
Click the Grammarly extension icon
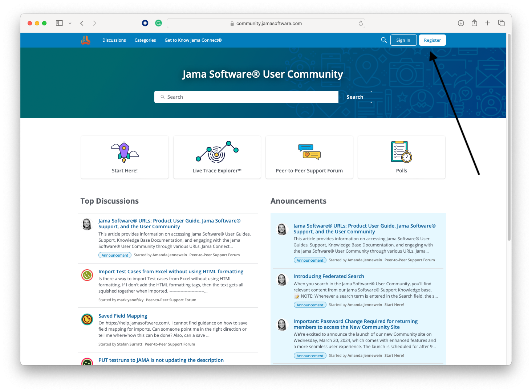pos(158,23)
